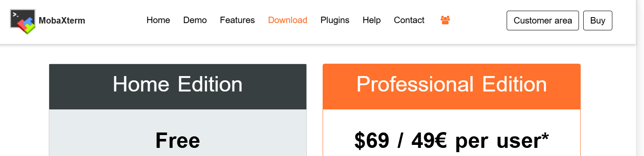The height and width of the screenshot is (156, 644).
Task: Click the vertical page scrollbar track
Action: (640, 78)
